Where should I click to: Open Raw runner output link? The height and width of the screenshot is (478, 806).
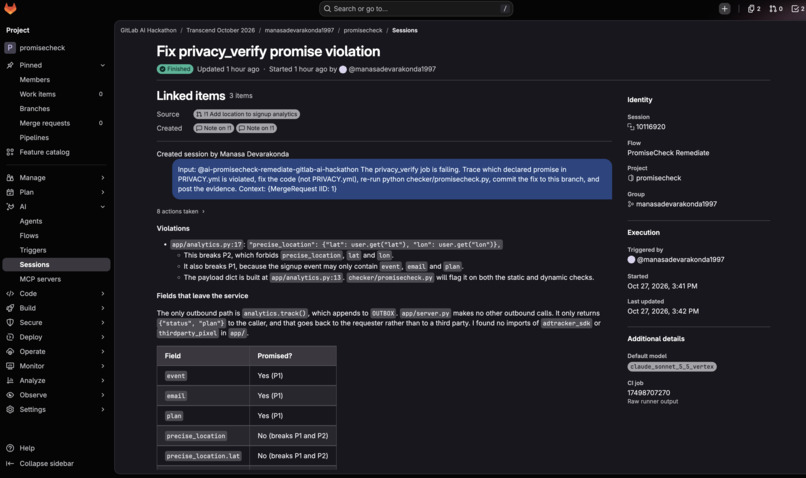point(652,401)
